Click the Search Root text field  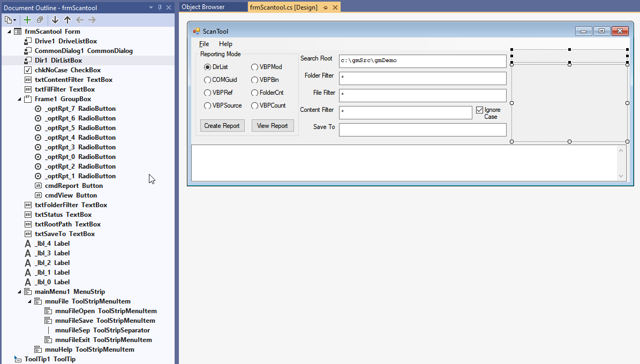pos(422,61)
